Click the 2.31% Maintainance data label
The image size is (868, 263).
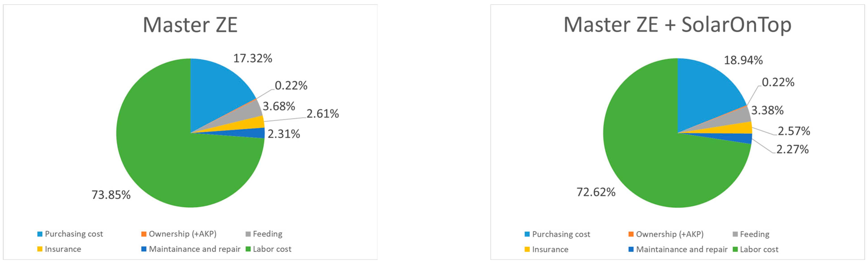tap(284, 134)
